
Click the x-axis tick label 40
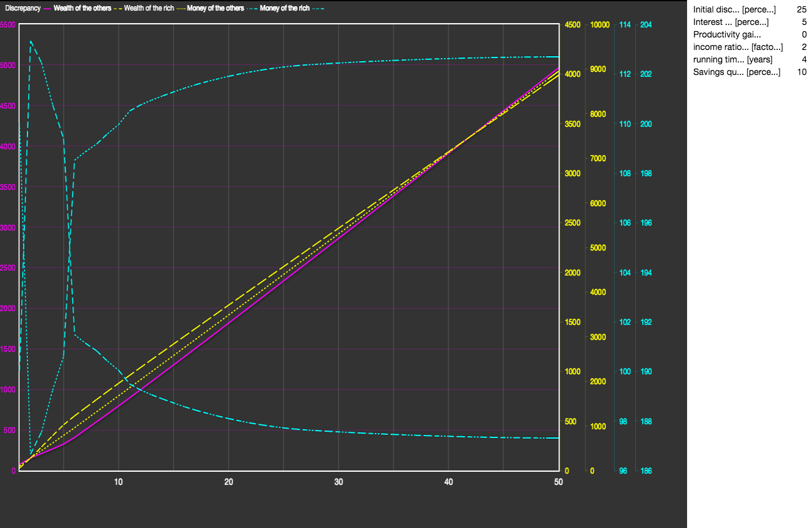(x=448, y=482)
